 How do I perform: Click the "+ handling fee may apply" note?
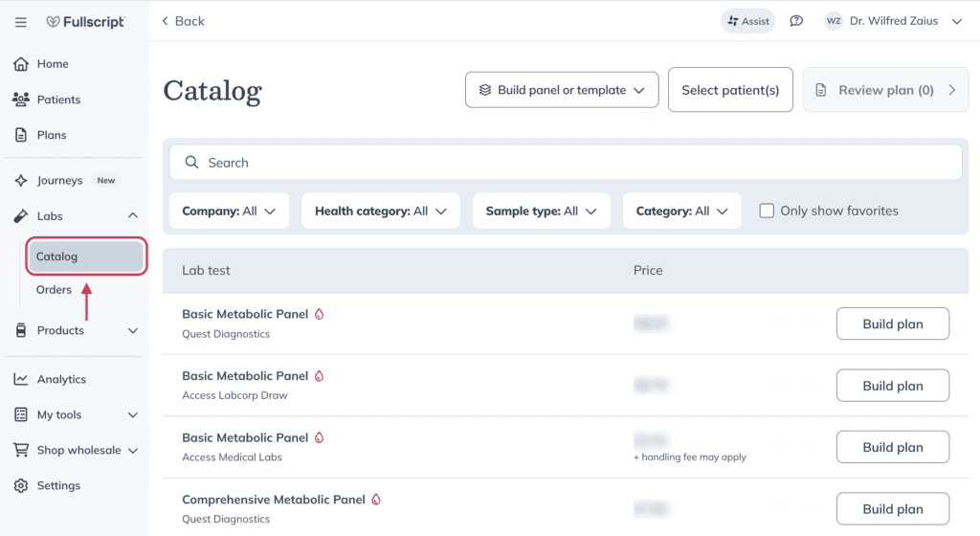tap(690, 458)
